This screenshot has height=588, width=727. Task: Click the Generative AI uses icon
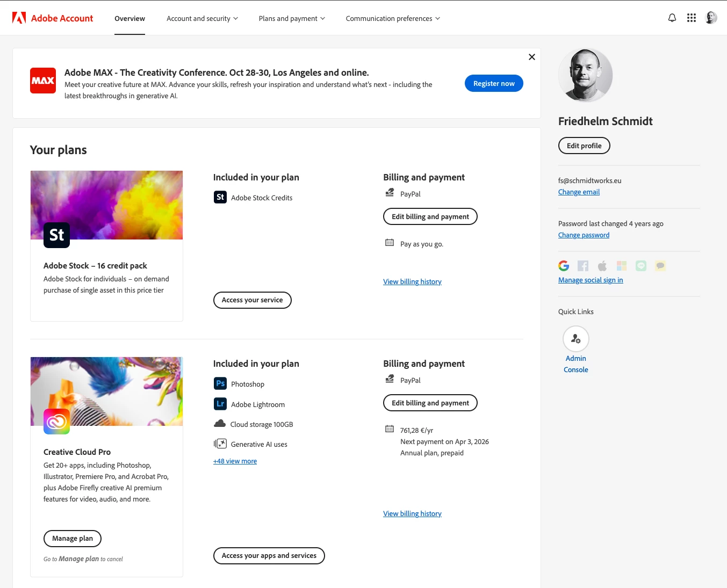pos(220,444)
